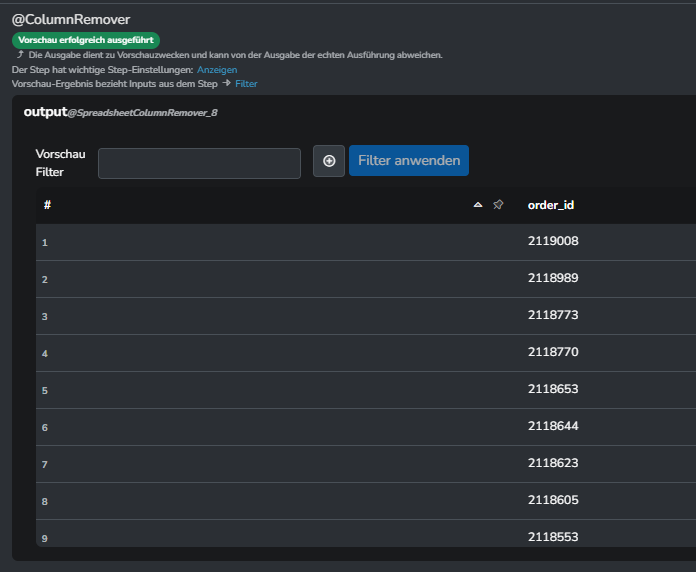The image size is (696, 572).
Task: Click output @SpreadsheetColumnRemover_8 title
Action: tap(120, 112)
